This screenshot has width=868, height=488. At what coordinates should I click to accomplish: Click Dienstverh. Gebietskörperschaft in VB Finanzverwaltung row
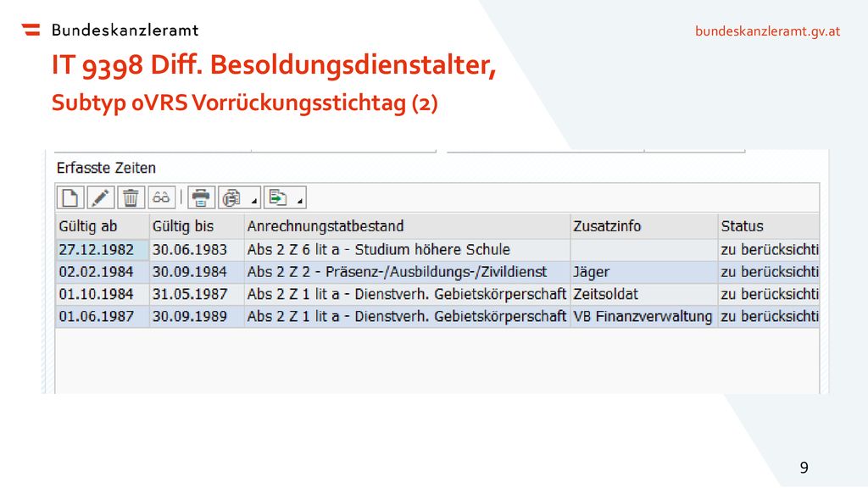coord(407,317)
